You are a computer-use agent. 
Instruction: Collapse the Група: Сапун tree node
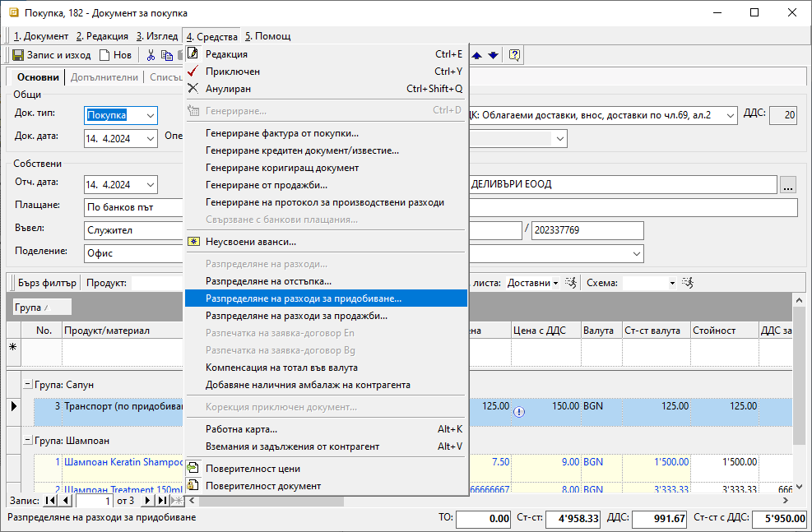point(27,384)
